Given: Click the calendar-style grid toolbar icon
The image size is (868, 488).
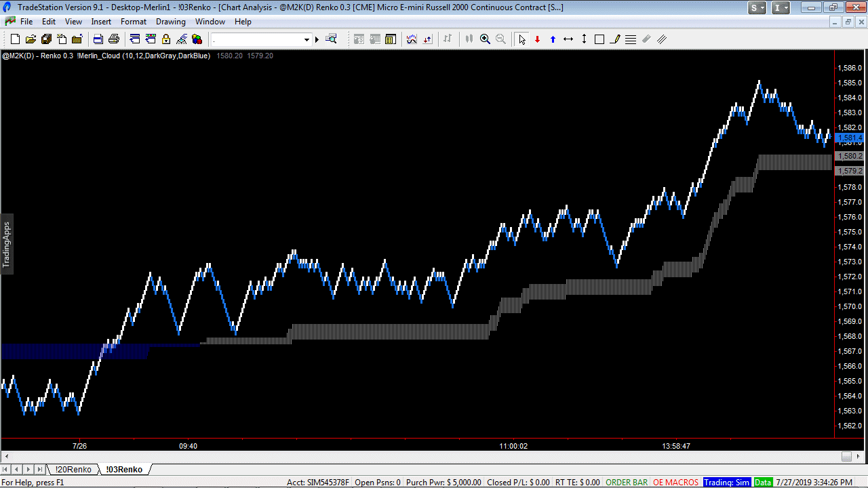Looking at the screenshot, I should [391, 39].
